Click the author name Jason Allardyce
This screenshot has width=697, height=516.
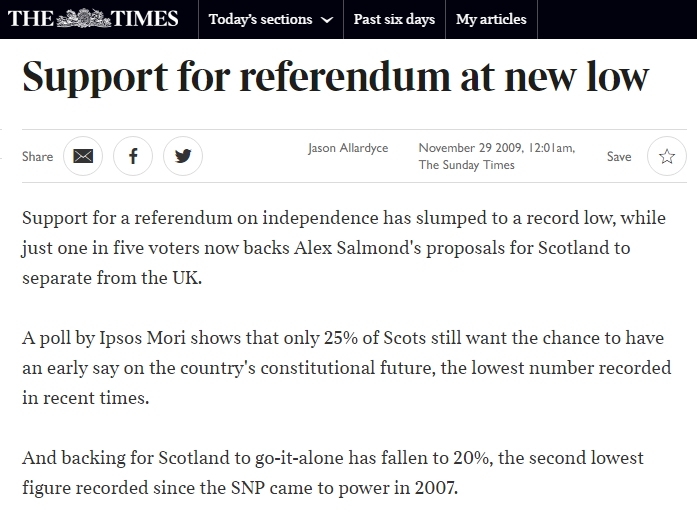point(347,148)
